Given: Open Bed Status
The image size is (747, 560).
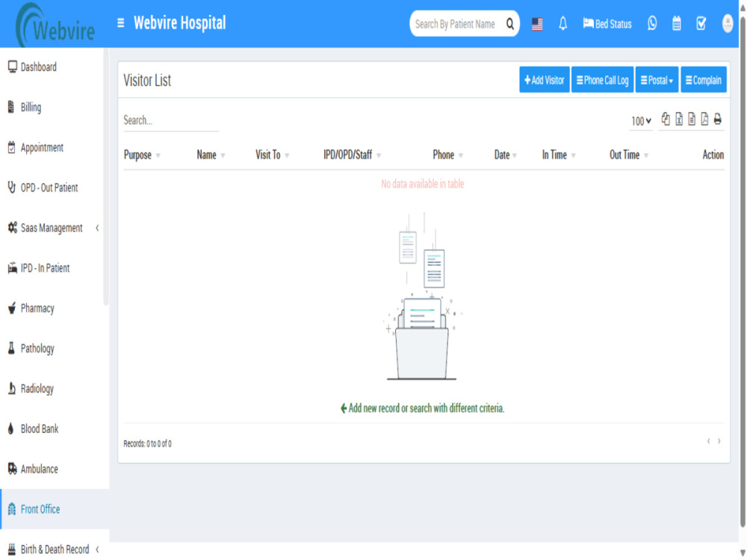Looking at the screenshot, I should point(607,24).
